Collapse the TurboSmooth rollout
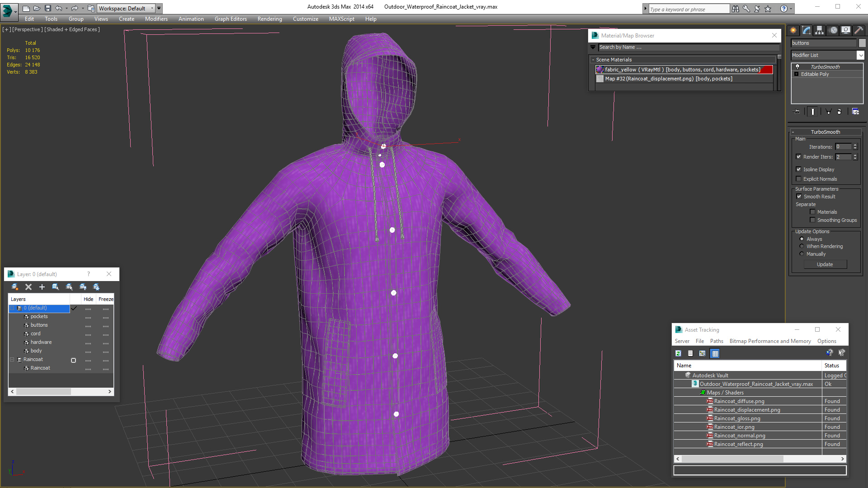Viewport: 868px width, 488px height. (x=826, y=132)
